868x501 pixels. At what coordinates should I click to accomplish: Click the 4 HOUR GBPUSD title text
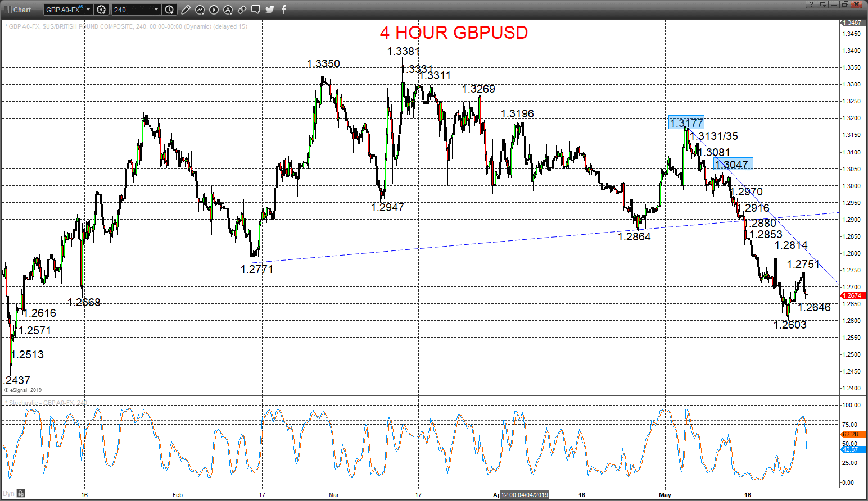point(454,33)
